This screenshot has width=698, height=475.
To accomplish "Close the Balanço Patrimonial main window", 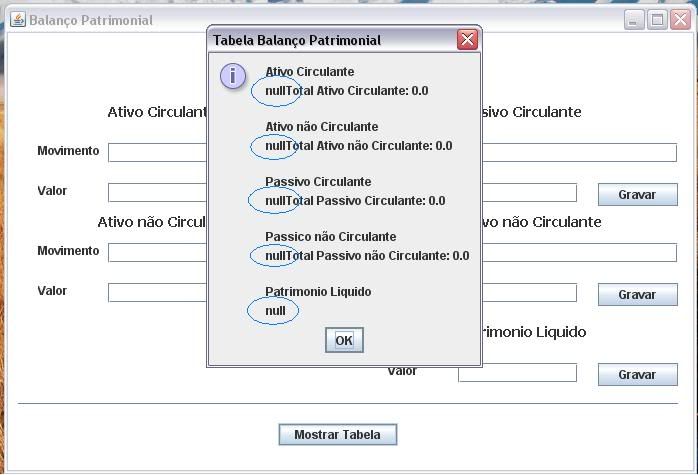I will coord(679,20).
